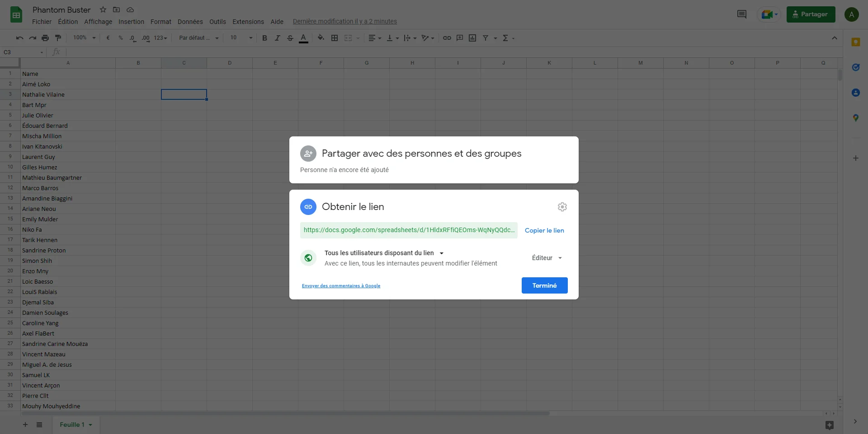Open the Insertion menu
The image size is (868, 434).
131,22
